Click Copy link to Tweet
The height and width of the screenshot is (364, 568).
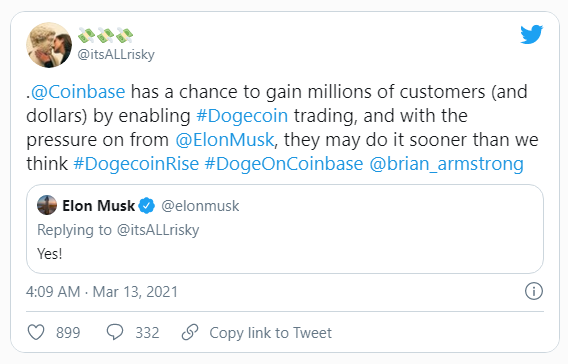tap(270, 332)
